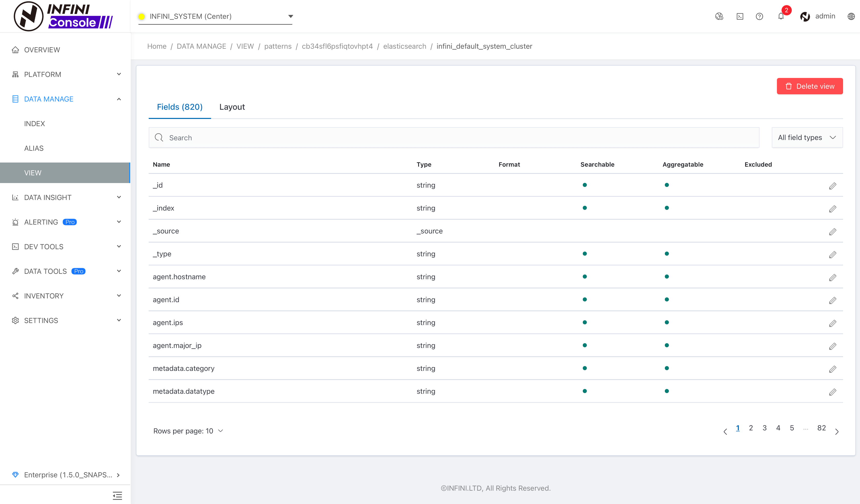
Task: Jump to last page 82
Action: tap(822, 428)
